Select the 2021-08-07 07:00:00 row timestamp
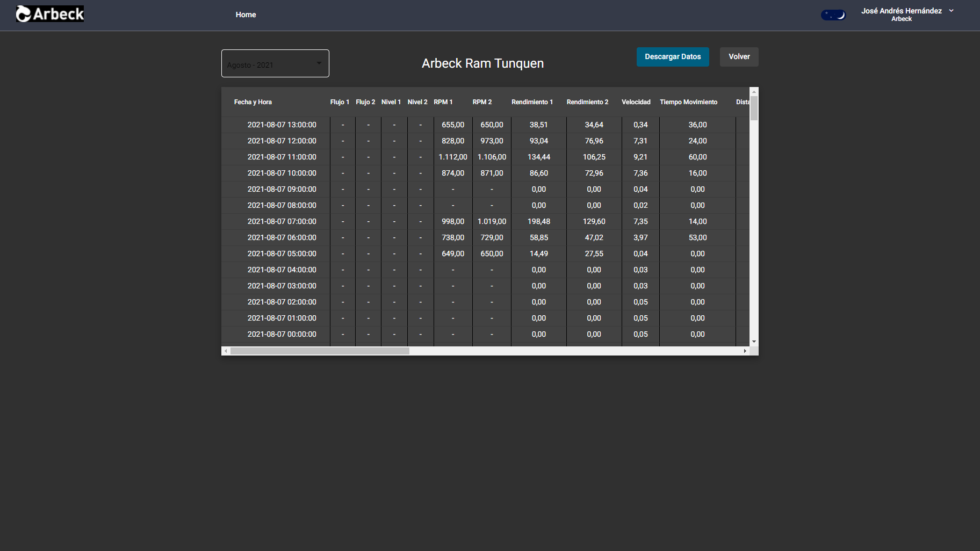This screenshot has width=980, height=551. (x=282, y=221)
